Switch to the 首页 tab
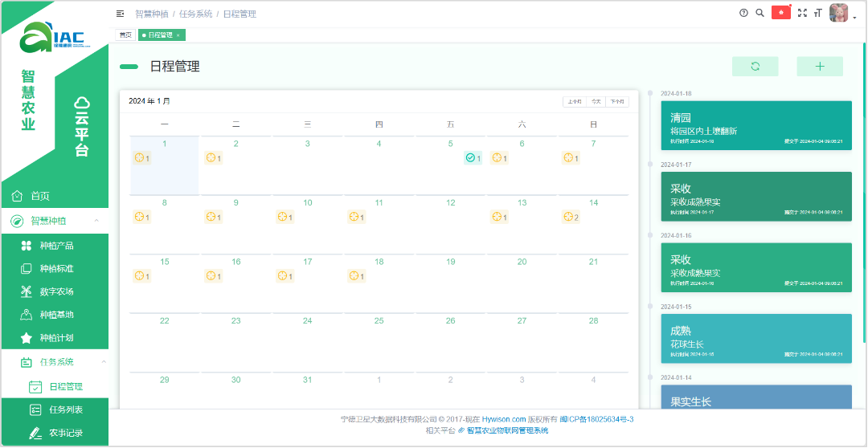Viewport: 868px width, 448px height. pyautogui.click(x=125, y=35)
